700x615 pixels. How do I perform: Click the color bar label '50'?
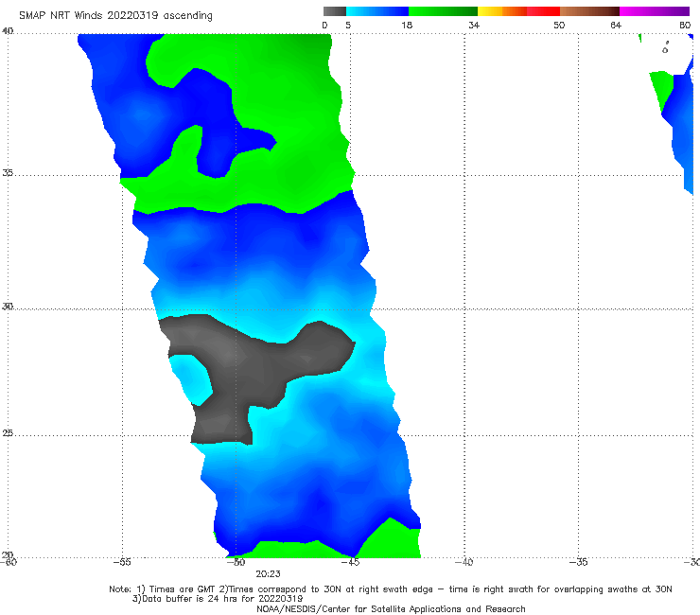coord(559,25)
